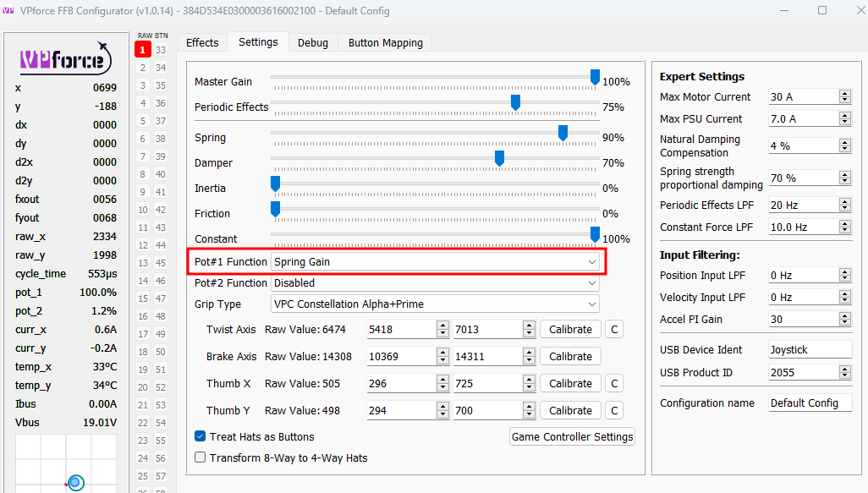The image size is (868, 493).
Task: Click raw button indicator 33
Action: pos(161,50)
